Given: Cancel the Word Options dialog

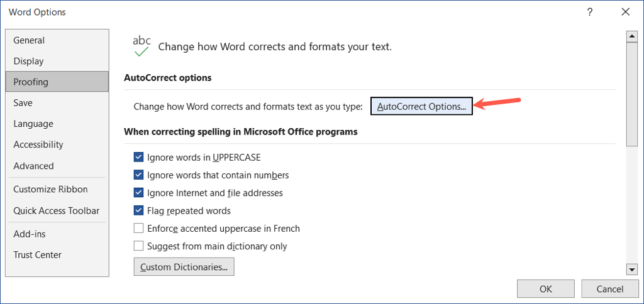Looking at the screenshot, I should click(x=609, y=289).
